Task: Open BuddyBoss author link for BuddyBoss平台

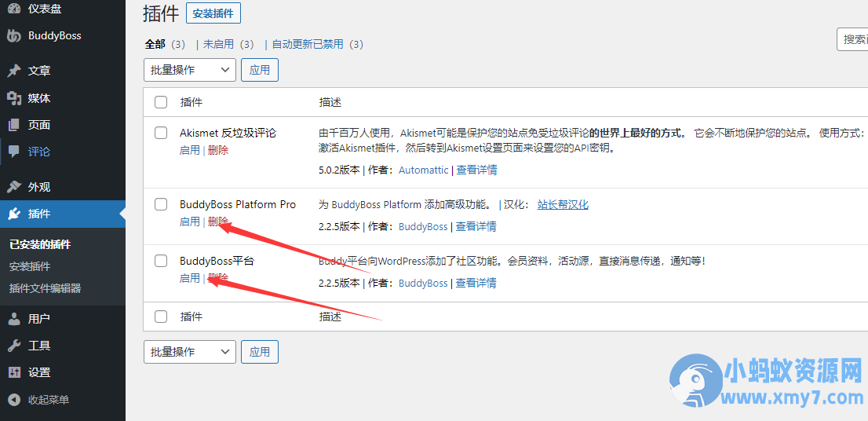Action: (423, 283)
